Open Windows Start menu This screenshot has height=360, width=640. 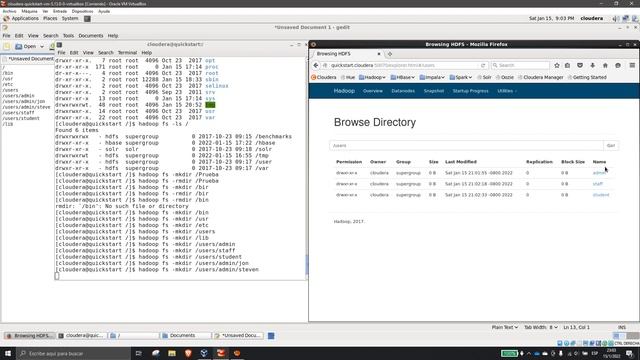click(8, 353)
